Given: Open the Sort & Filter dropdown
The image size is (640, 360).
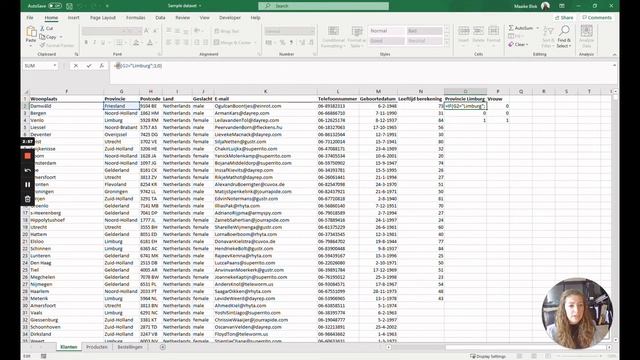Looking at the screenshot, I should point(549,37).
